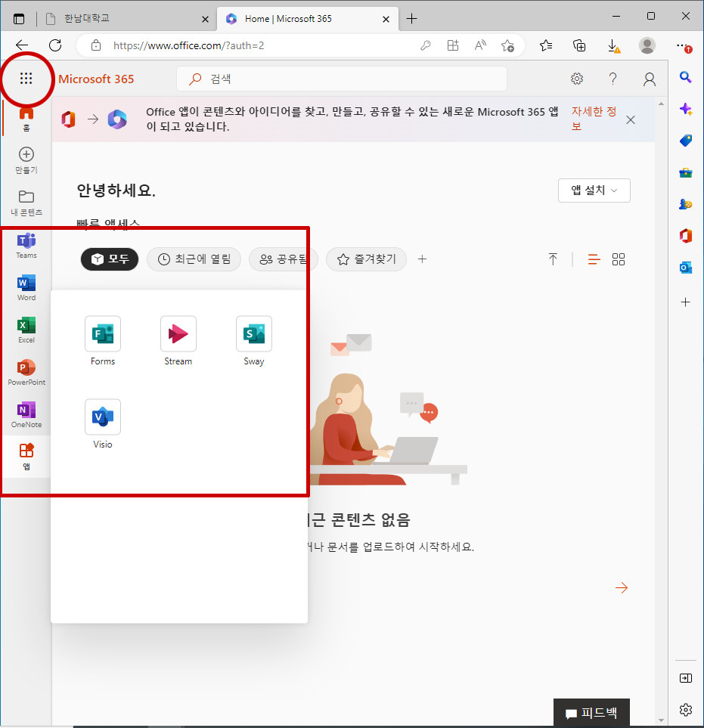Screen dimensions: 704x728
Task: Select the 공유됨 filter
Action: point(284,259)
